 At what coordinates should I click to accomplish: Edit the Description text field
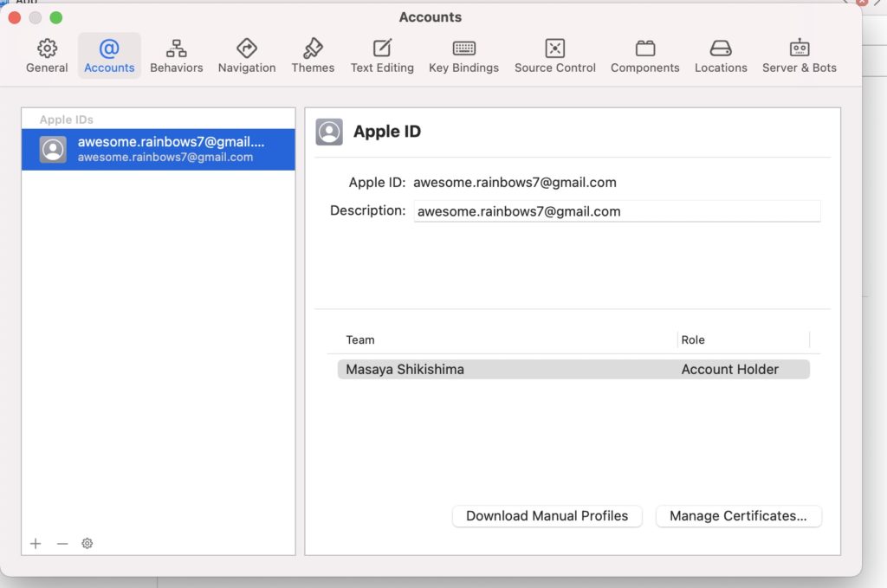[617, 211]
